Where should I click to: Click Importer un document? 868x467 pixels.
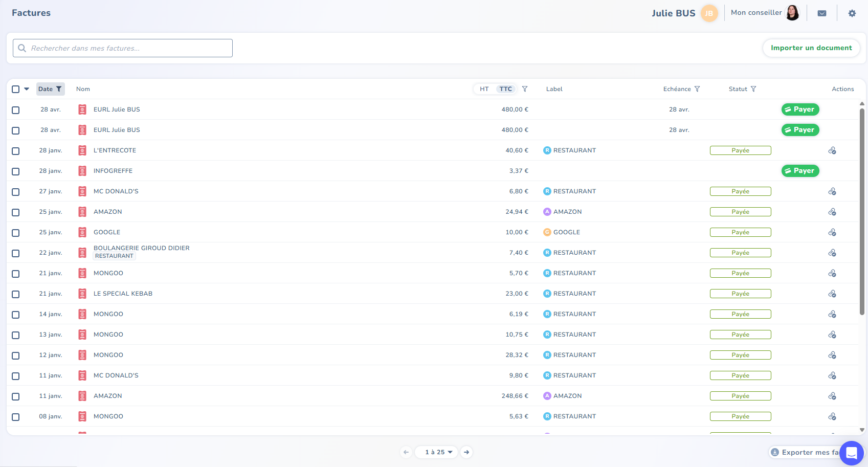pos(811,48)
